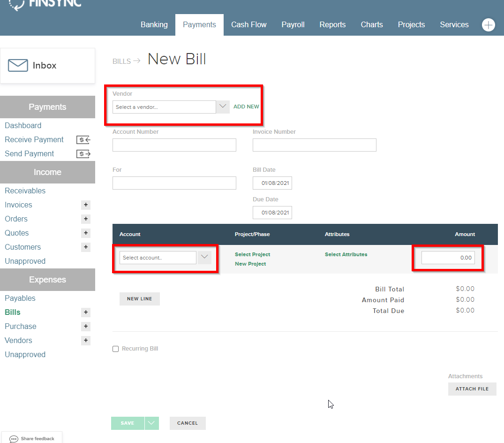This screenshot has width=504, height=443.
Task: Open Unapproved under Expenses
Action: pyautogui.click(x=25, y=354)
